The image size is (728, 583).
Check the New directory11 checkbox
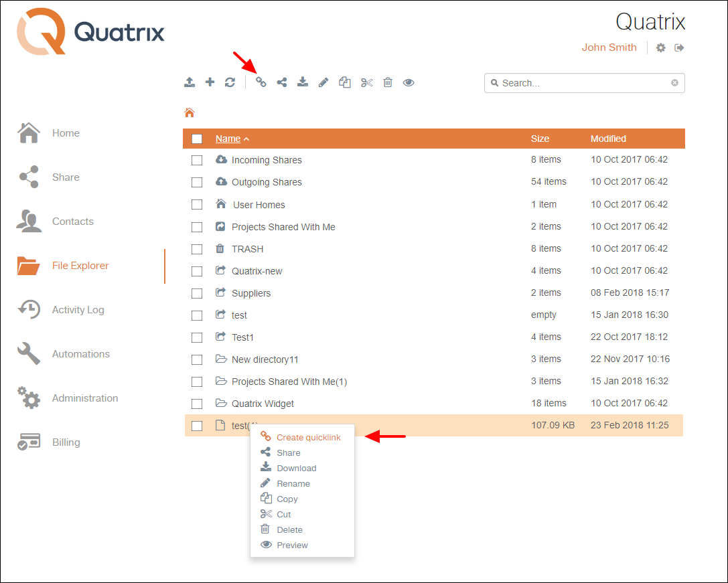[197, 359]
